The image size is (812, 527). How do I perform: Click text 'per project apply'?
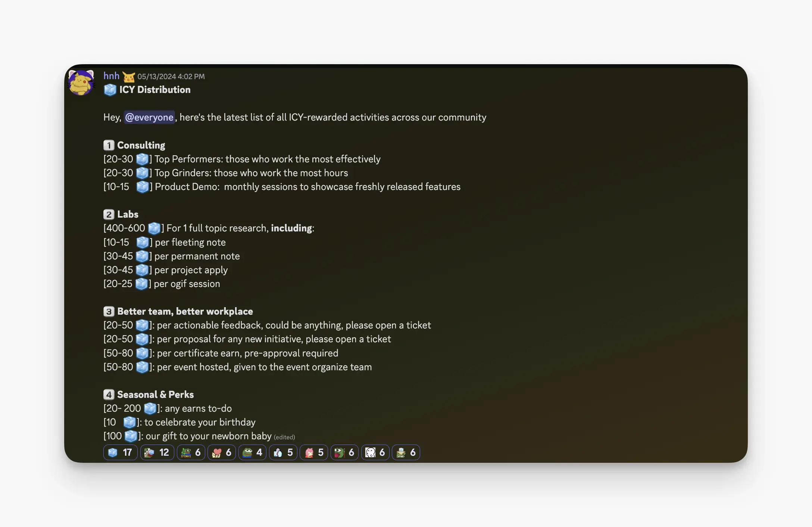(x=191, y=270)
